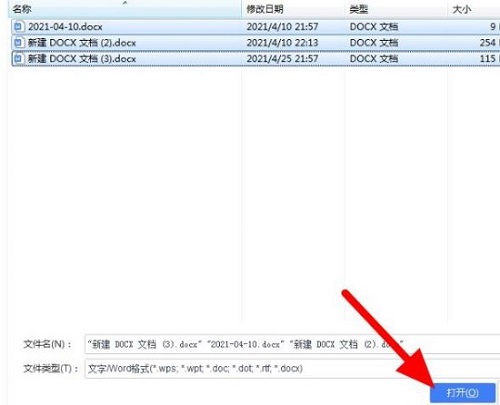This screenshot has width=500, height=405.
Task: Select the file 新建 DOCX 文档 (2).docx
Action: pos(82,43)
